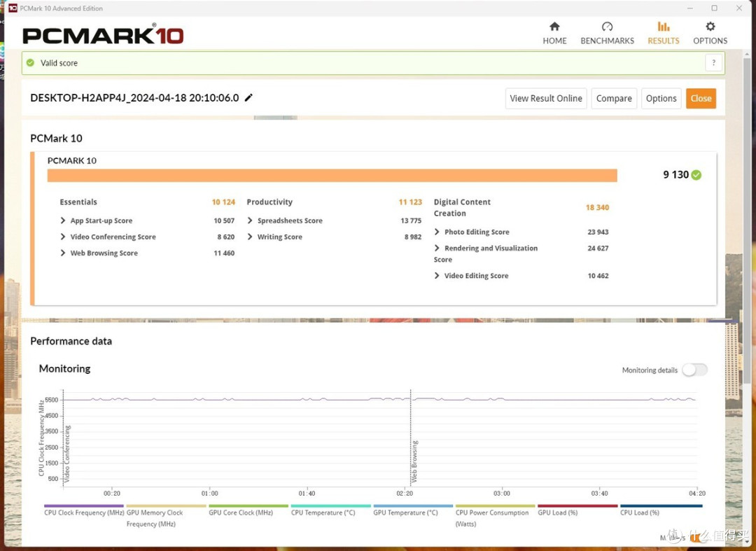
Task: Click the 5500 MHz axis label
Action: click(51, 400)
